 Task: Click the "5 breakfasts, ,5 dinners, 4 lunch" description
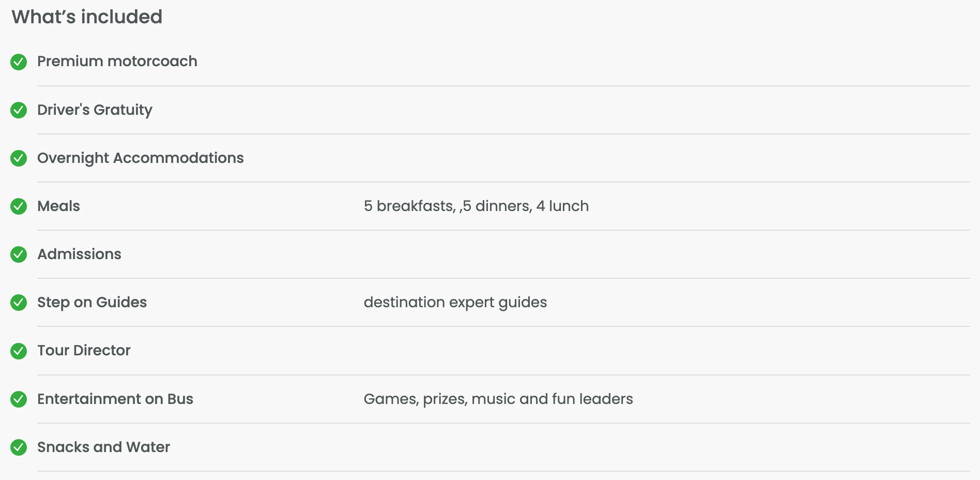476,206
